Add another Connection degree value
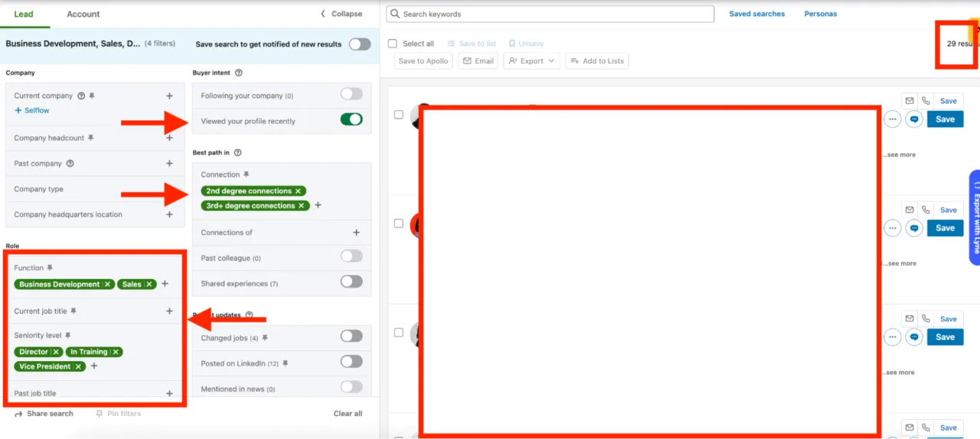This screenshot has height=439, width=980. (318, 205)
